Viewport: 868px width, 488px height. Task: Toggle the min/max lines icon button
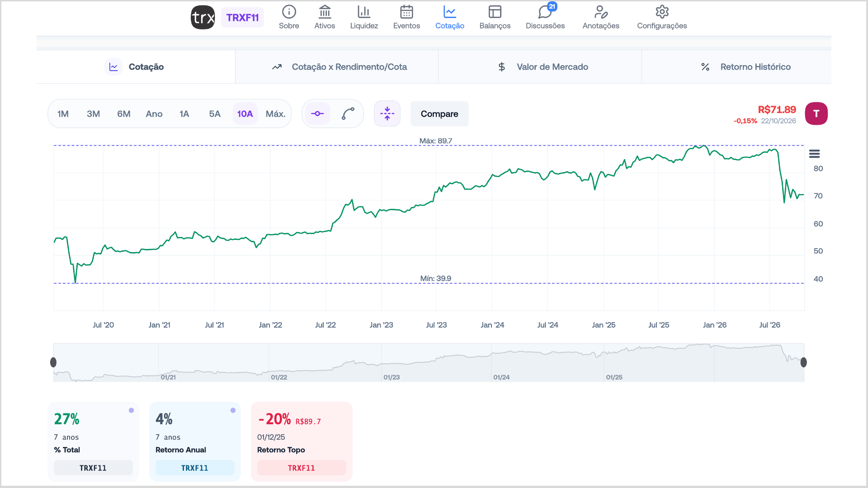387,113
